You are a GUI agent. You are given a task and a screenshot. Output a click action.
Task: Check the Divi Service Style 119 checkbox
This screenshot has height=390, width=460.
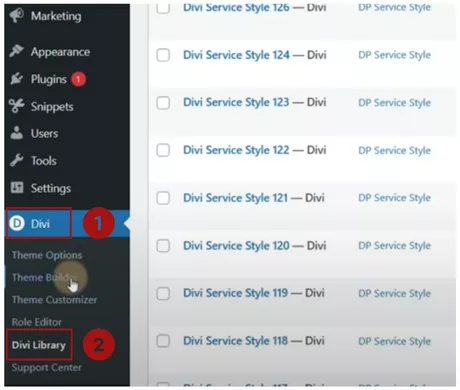[163, 294]
